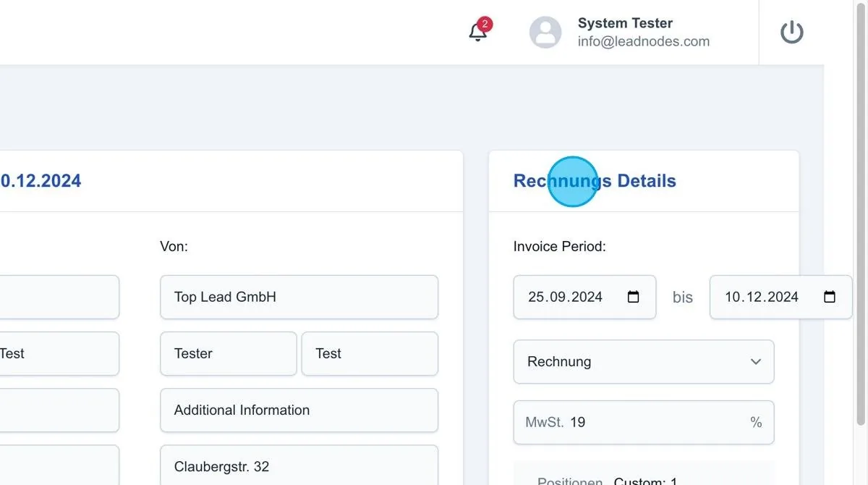Expand the Rechnung type dropdown
Viewport: 868px width, 485px height.
644,362
